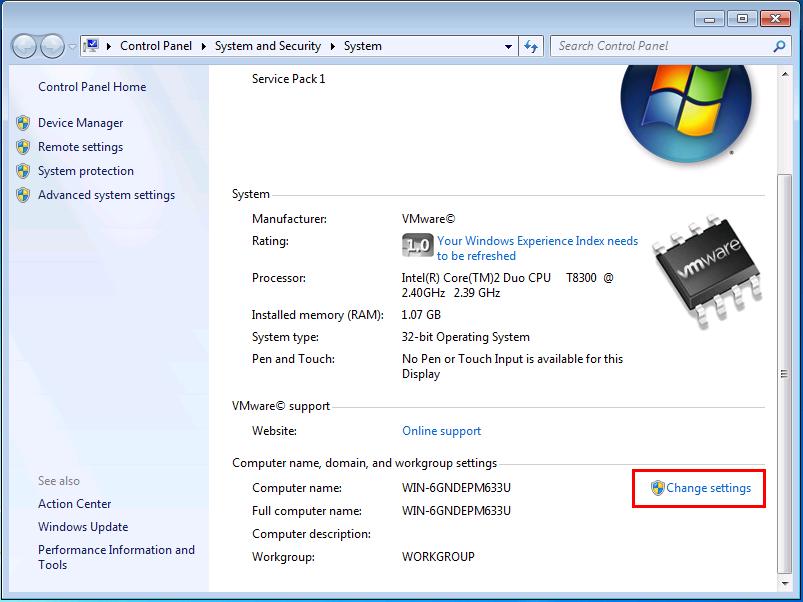The image size is (803, 602).
Task: Open Remote settings link
Action: pyautogui.click(x=80, y=147)
